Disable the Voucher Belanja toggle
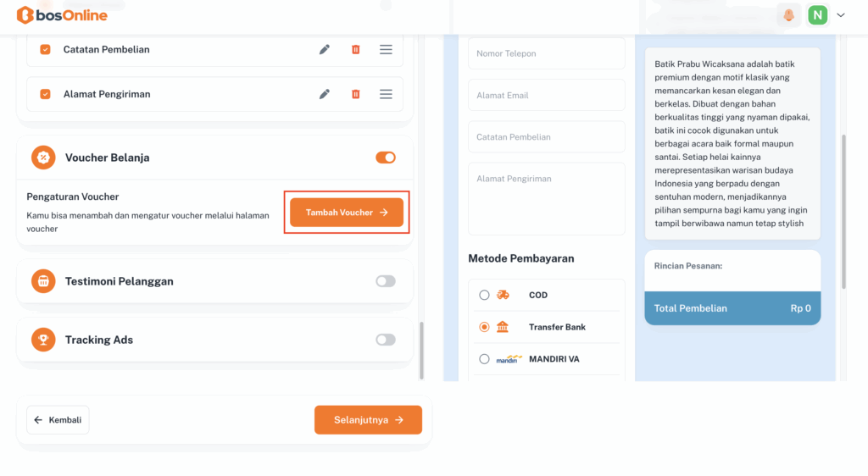 click(x=386, y=158)
